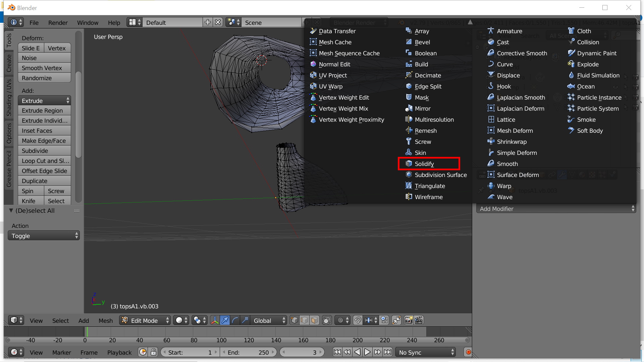Open the viewport shading mode dropdown
644x362 pixels.
coord(181,320)
